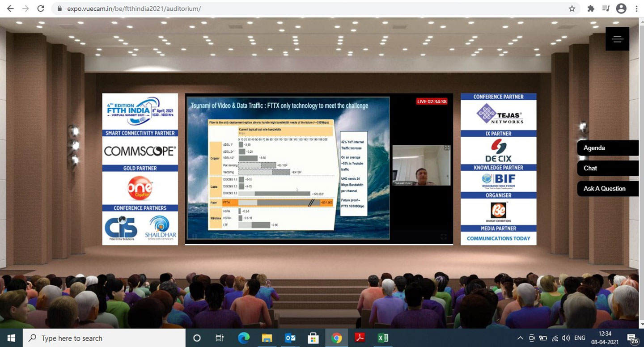
Task: Open the volume speaker tray icon
Action: click(x=566, y=338)
